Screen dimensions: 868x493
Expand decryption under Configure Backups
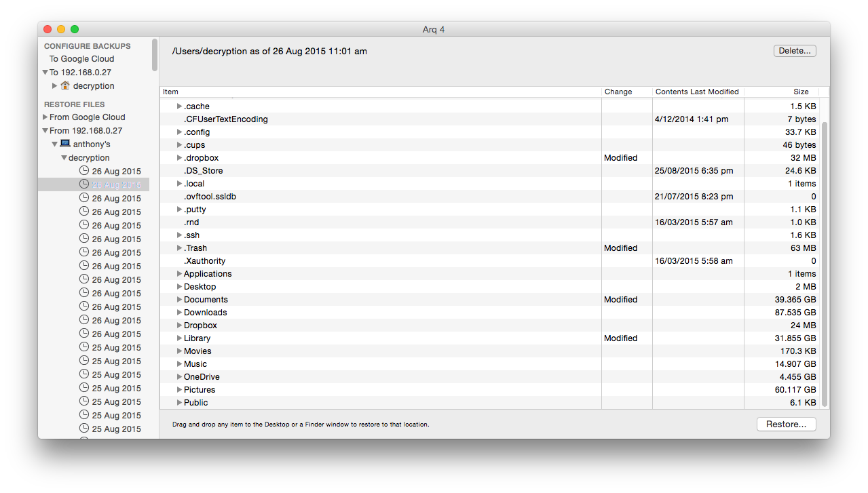54,86
